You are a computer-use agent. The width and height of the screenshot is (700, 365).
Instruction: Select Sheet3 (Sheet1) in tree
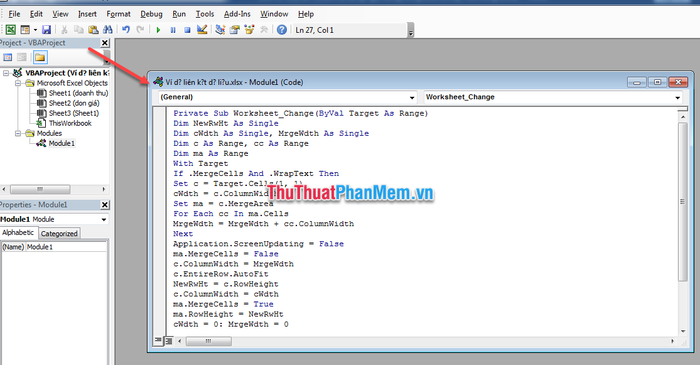[x=74, y=113]
